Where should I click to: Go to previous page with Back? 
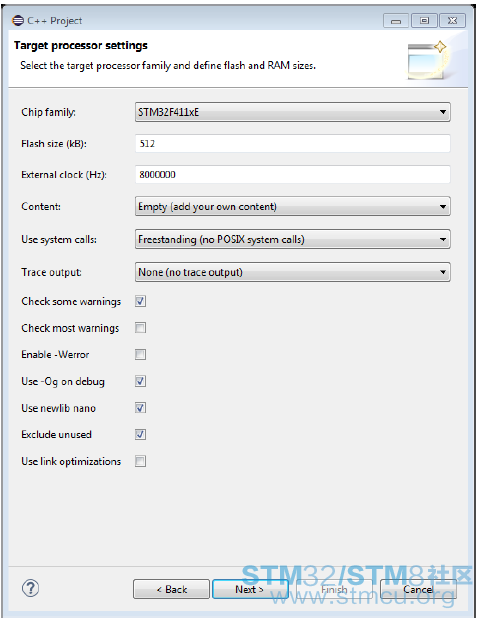click(171, 589)
